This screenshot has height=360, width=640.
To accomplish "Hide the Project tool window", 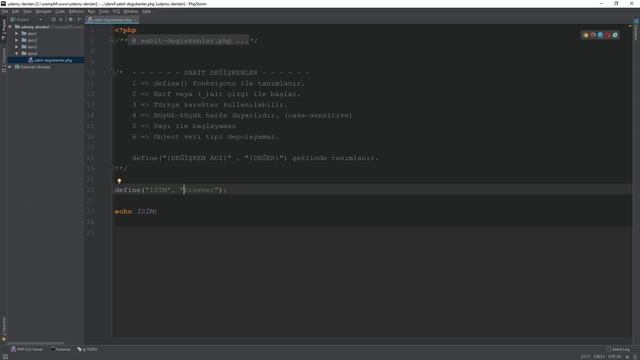I will pos(79,20).
